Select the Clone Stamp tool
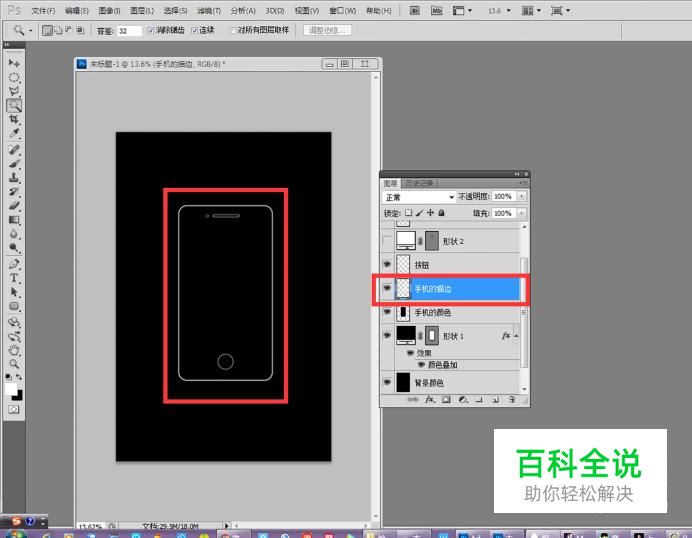 point(14,178)
